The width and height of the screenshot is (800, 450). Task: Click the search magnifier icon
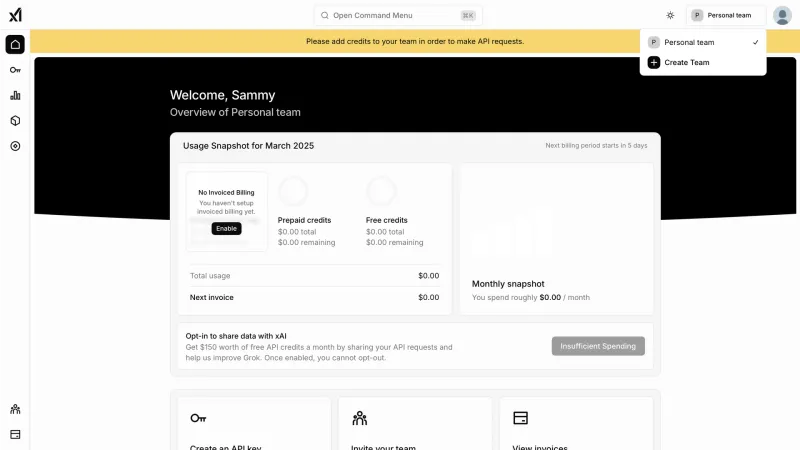coord(324,15)
